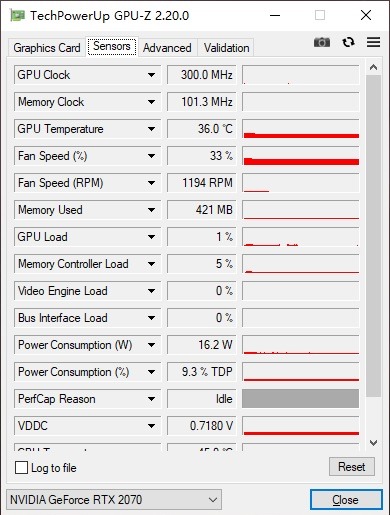This screenshot has height=515, width=390.
Task: Click the scrollbar up arrow
Action: [373, 67]
